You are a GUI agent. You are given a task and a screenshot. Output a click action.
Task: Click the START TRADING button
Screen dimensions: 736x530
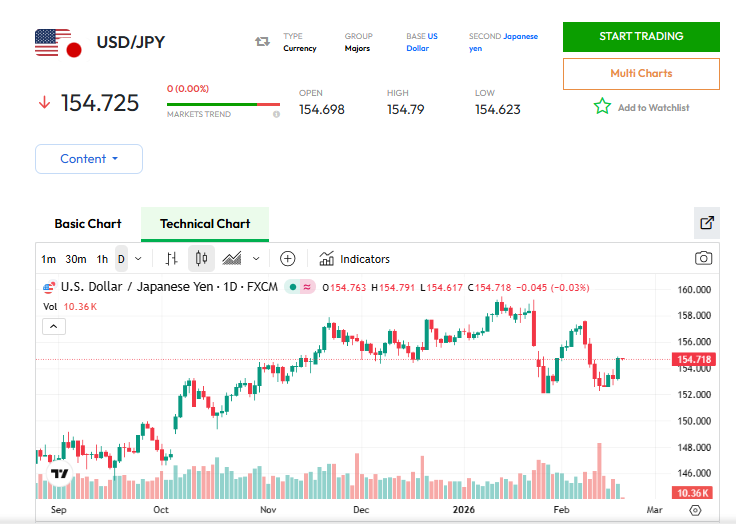(641, 37)
